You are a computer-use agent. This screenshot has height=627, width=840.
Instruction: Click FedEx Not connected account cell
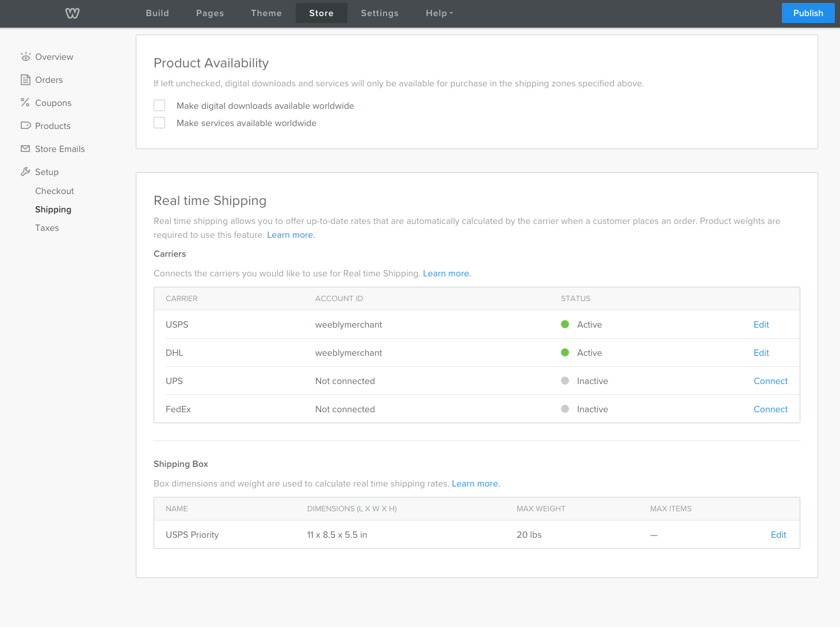click(x=345, y=409)
